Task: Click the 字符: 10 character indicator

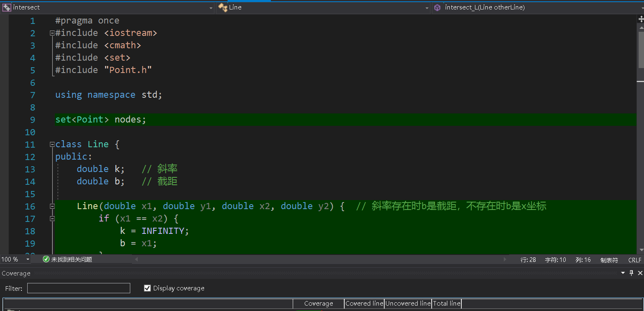Action: [x=555, y=260]
